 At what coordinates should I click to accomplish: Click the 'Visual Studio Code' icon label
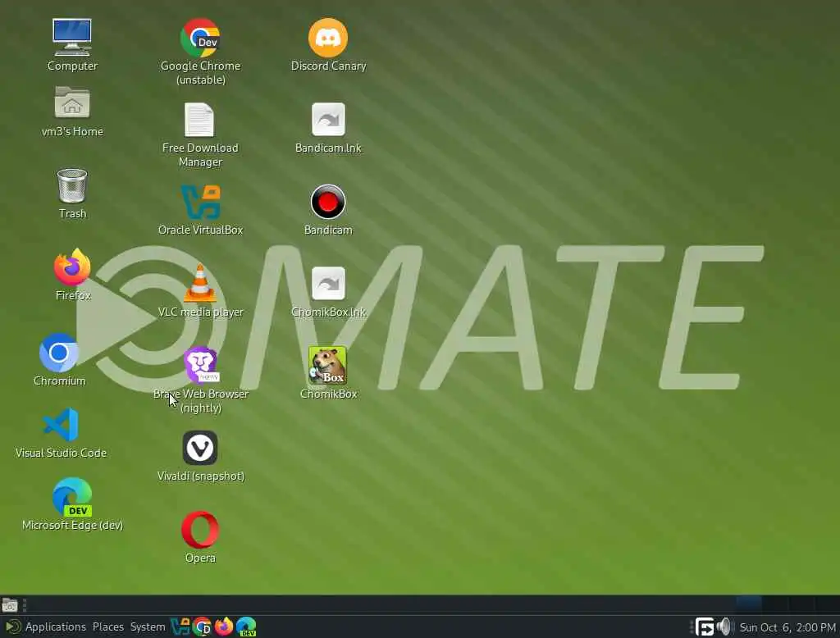click(61, 453)
